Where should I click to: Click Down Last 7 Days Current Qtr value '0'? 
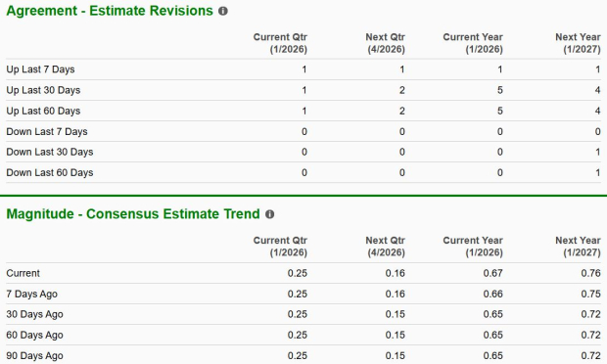pos(304,131)
